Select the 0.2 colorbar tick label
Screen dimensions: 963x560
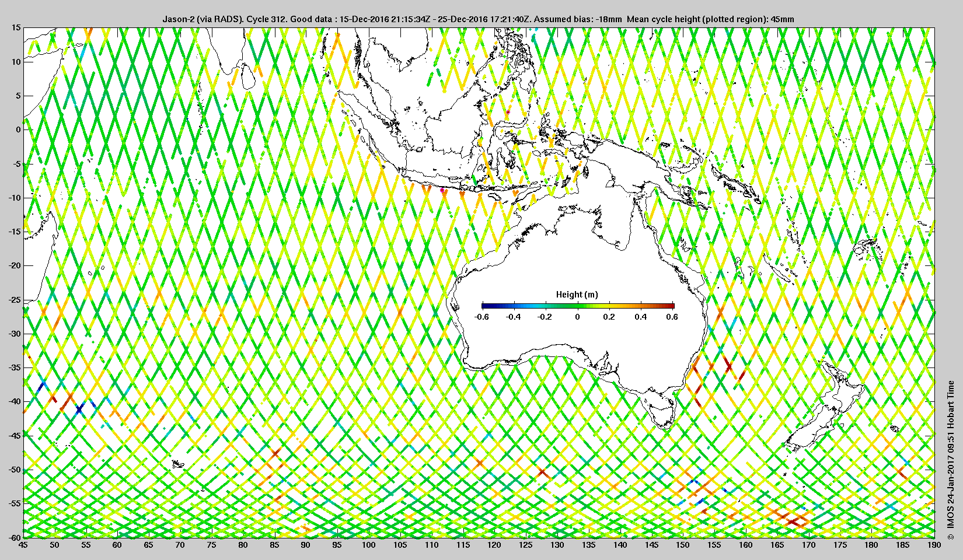coord(609,317)
